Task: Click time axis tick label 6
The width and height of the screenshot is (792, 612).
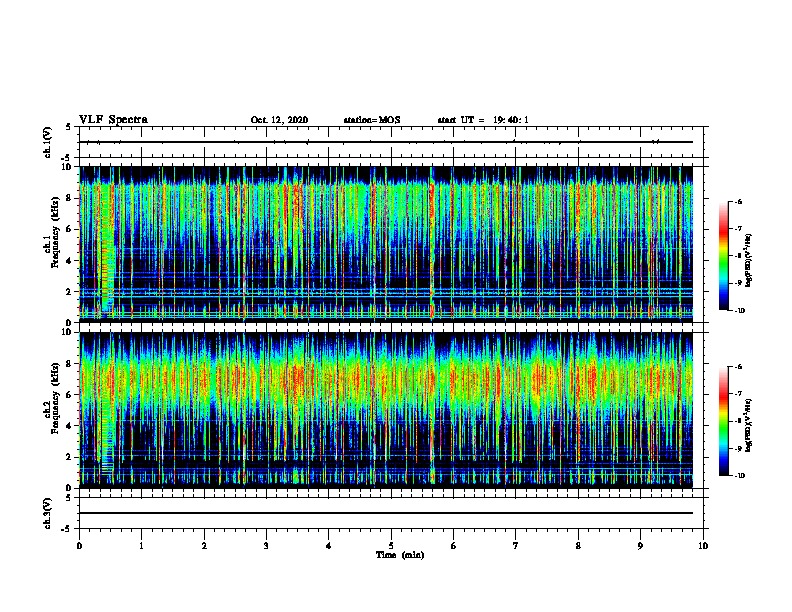Action: pyautogui.click(x=454, y=546)
